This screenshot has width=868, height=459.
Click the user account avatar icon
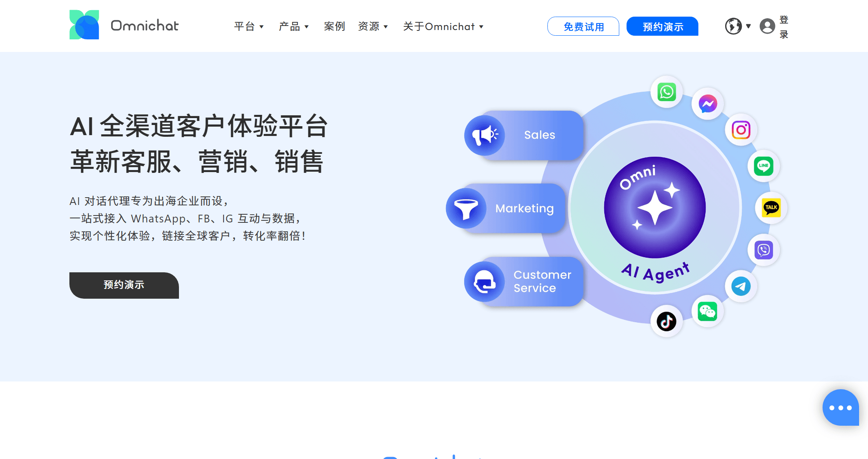coord(767,26)
